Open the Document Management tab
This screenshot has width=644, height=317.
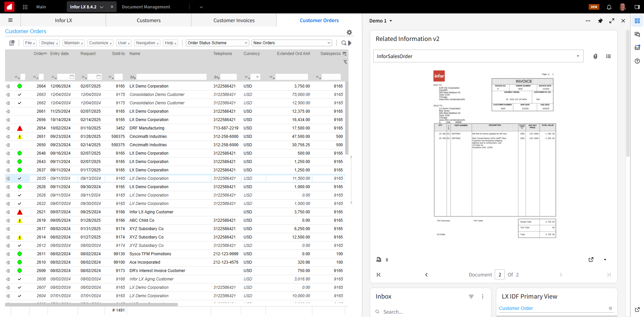[146, 7]
